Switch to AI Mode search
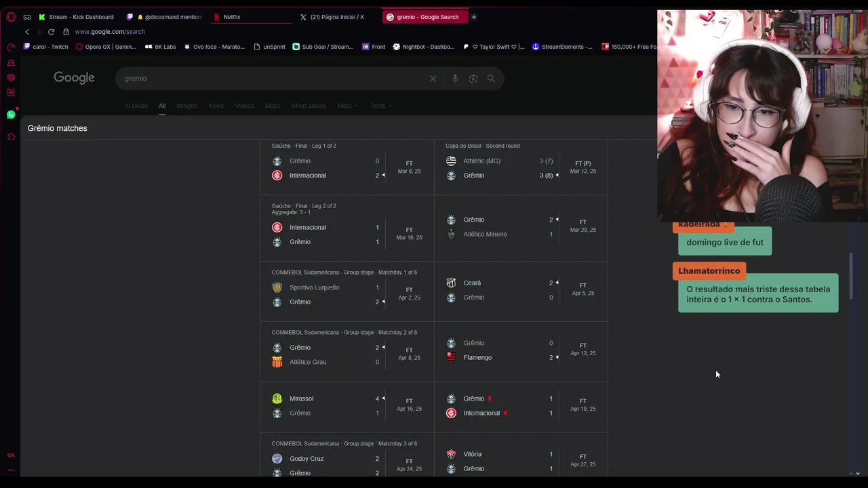The width and height of the screenshot is (868, 488). click(136, 106)
